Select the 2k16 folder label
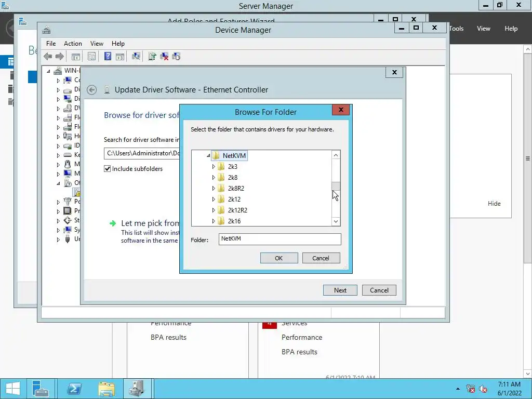The width and height of the screenshot is (532, 399). [x=234, y=221]
